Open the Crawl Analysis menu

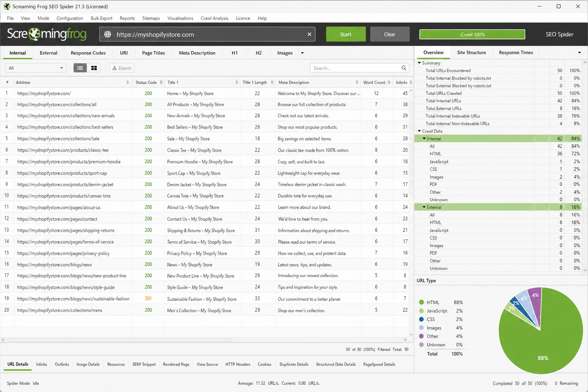coord(214,18)
